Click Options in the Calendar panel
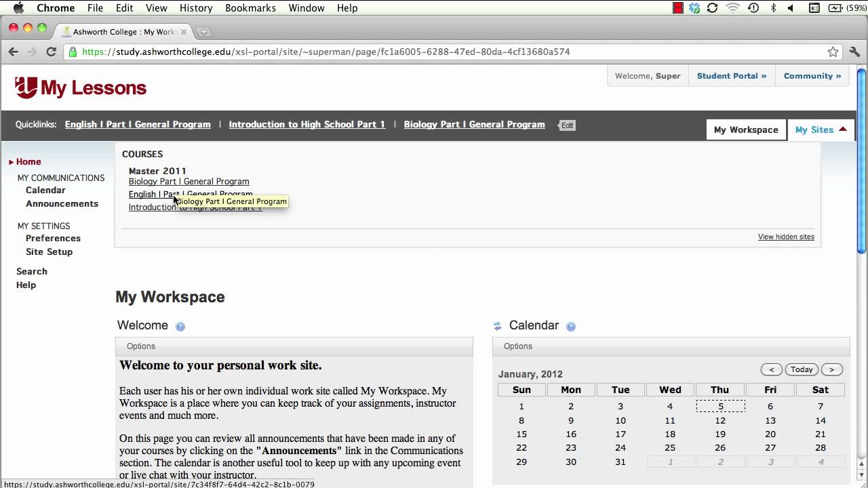Viewport: 868px width, 488px height. coord(518,346)
